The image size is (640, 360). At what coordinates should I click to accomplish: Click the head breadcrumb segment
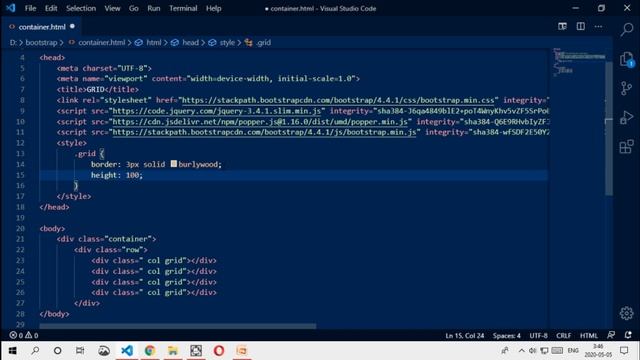(190, 42)
